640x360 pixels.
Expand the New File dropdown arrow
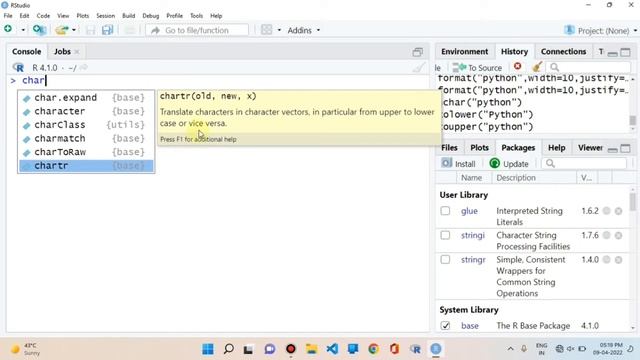23,30
